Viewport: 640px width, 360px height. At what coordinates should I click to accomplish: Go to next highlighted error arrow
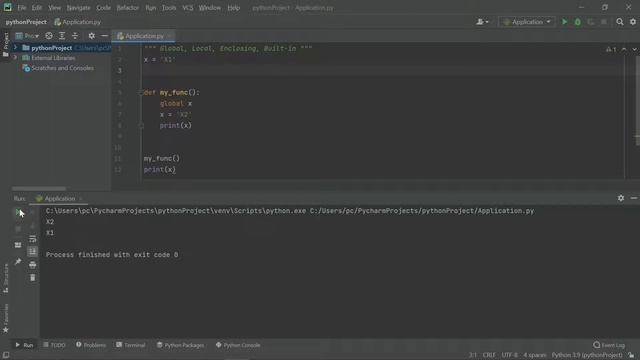(634, 49)
